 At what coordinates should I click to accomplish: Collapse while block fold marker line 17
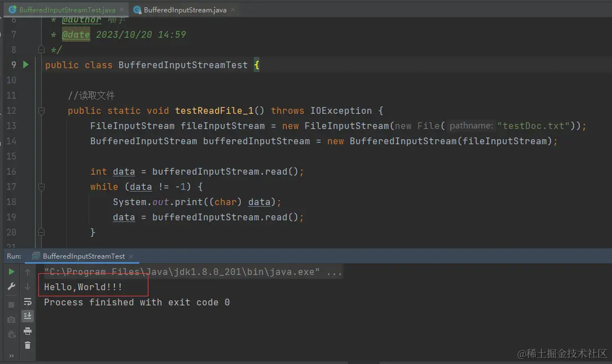coord(41,187)
